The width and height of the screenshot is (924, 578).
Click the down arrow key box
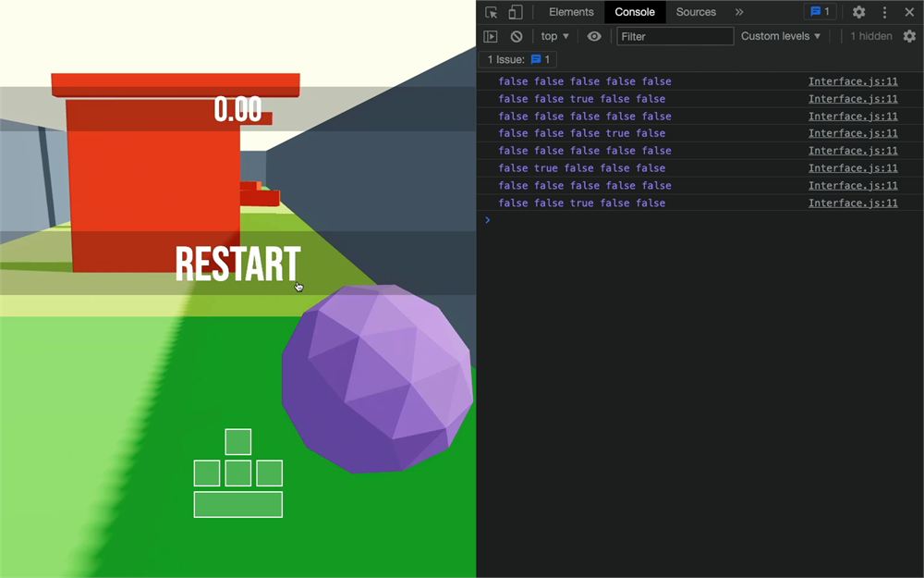pos(238,473)
